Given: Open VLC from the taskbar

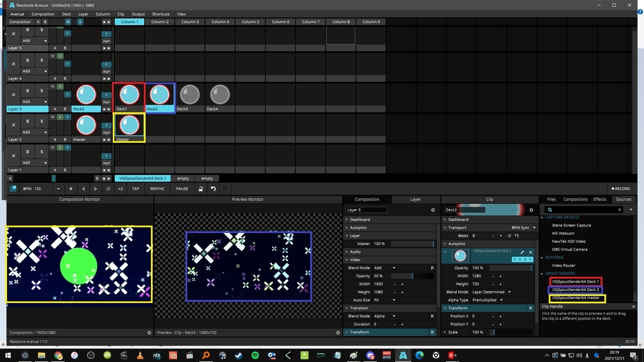Looking at the screenshot, I should (x=140, y=355).
